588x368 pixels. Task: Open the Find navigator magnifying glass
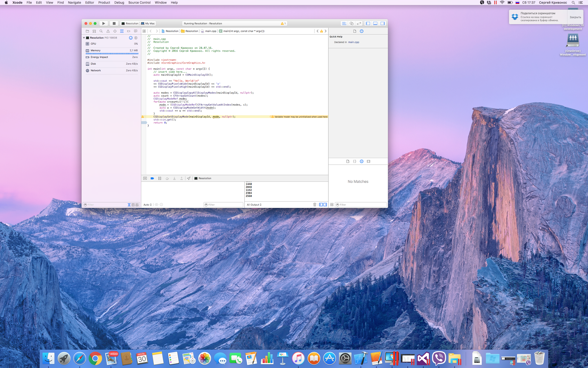[x=101, y=31]
